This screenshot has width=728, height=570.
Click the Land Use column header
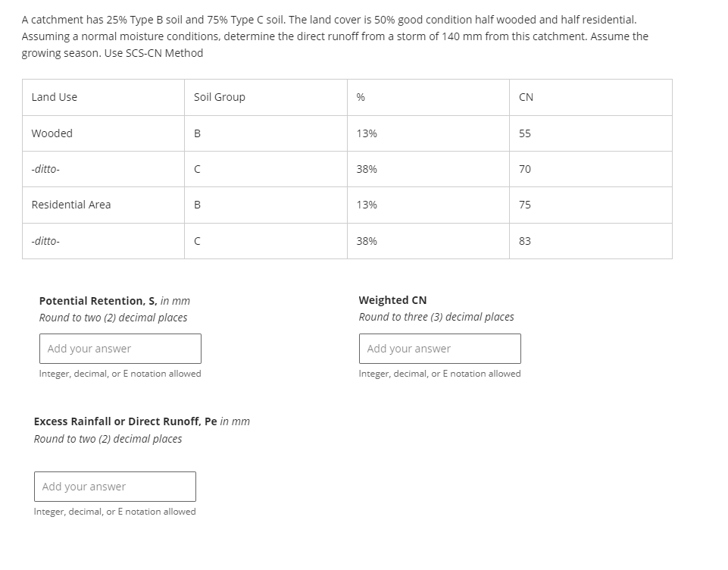pyautogui.click(x=55, y=97)
